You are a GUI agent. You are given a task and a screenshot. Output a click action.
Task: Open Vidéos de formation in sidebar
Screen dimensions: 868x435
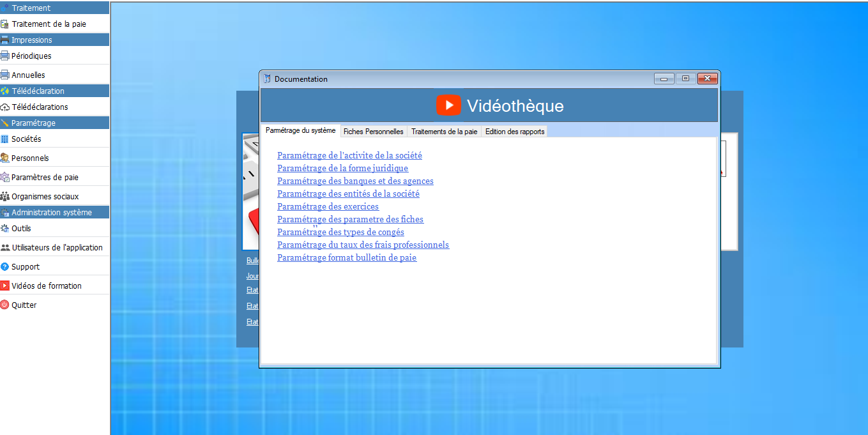pyautogui.click(x=46, y=286)
